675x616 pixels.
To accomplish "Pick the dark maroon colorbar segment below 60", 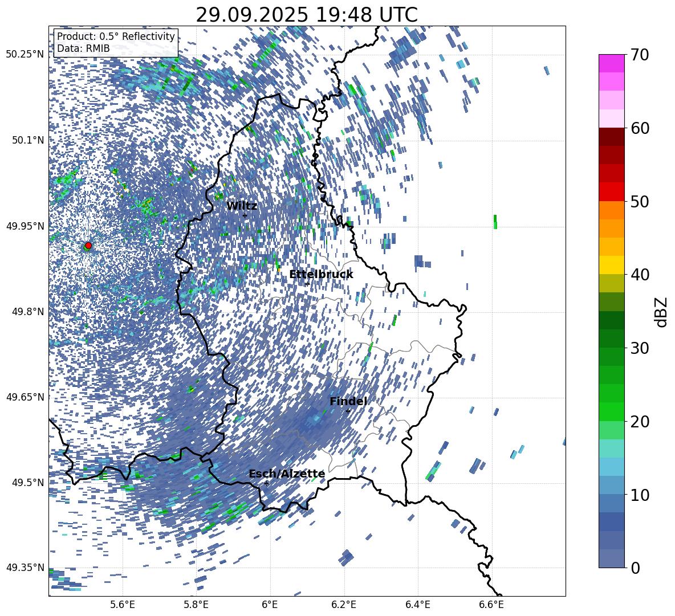I will tap(612, 137).
